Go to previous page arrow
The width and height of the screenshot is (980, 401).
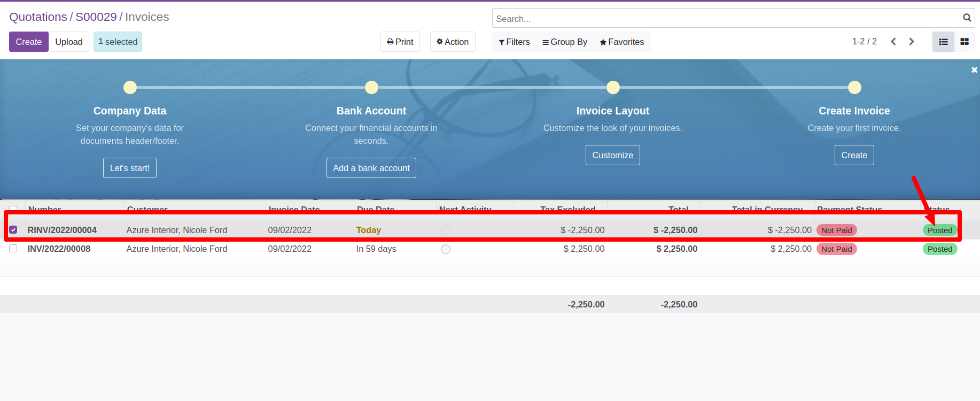[x=893, y=42]
